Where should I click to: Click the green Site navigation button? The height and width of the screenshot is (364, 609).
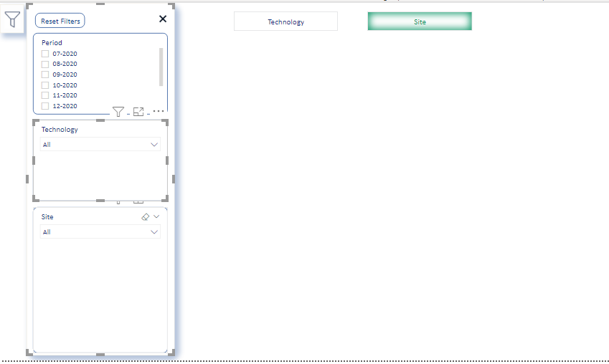coord(420,21)
